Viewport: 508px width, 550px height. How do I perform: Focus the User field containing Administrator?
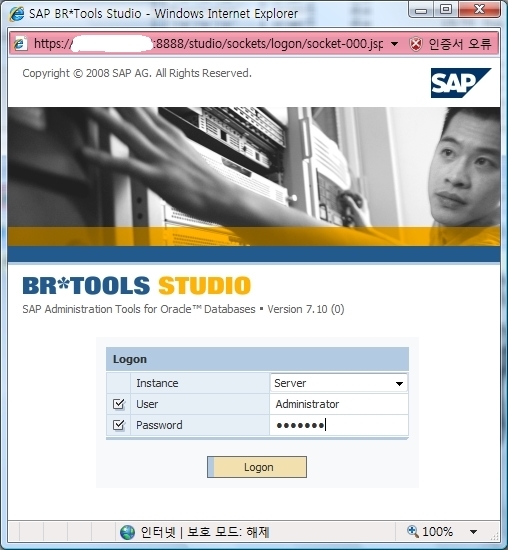(x=339, y=404)
